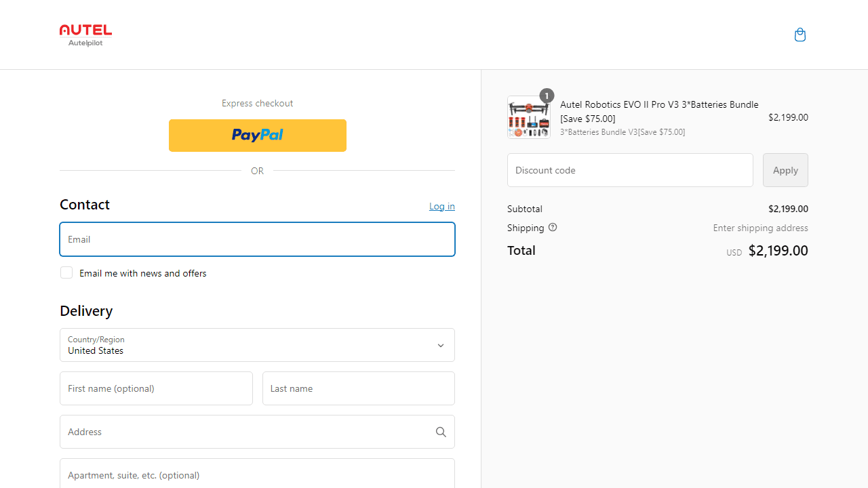The width and height of the screenshot is (868, 488).
Task: Click the Delivery section heading
Action: (x=86, y=310)
